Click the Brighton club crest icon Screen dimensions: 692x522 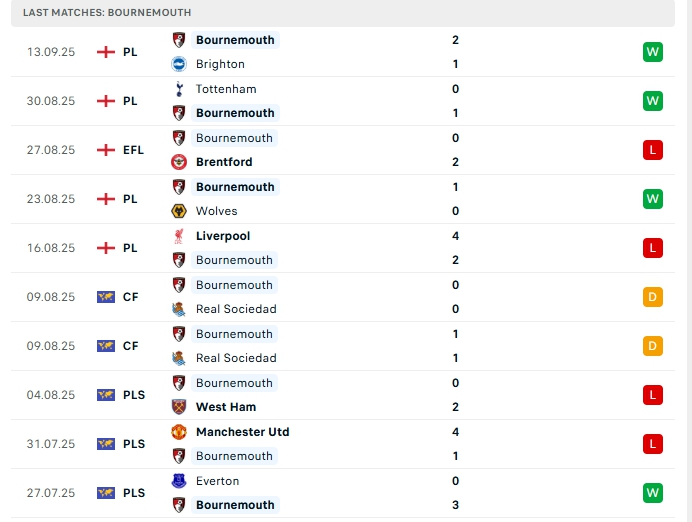click(179, 64)
